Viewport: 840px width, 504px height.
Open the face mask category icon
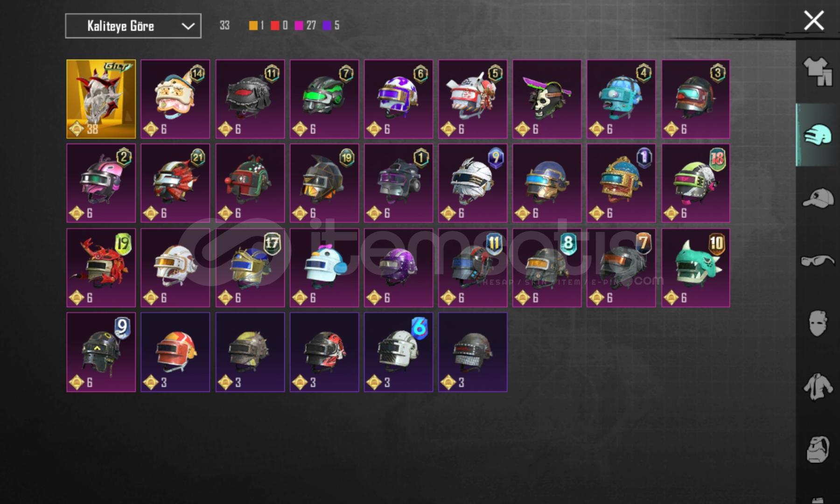click(818, 323)
